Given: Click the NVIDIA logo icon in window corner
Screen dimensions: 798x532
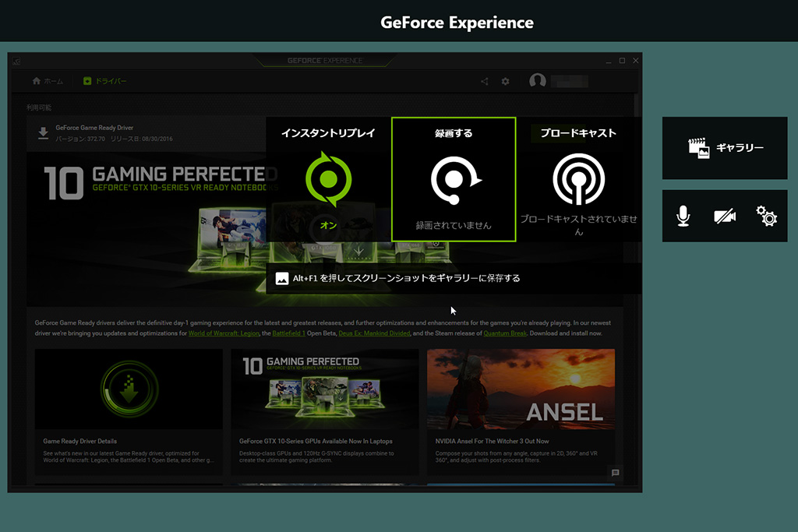Looking at the screenshot, I should pos(16,61).
